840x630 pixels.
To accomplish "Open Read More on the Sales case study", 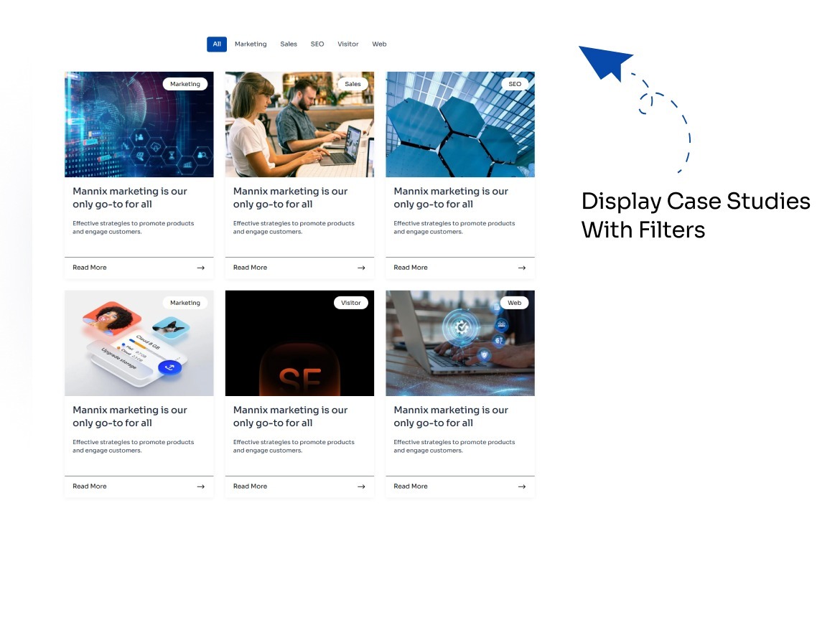I will pos(250,267).
